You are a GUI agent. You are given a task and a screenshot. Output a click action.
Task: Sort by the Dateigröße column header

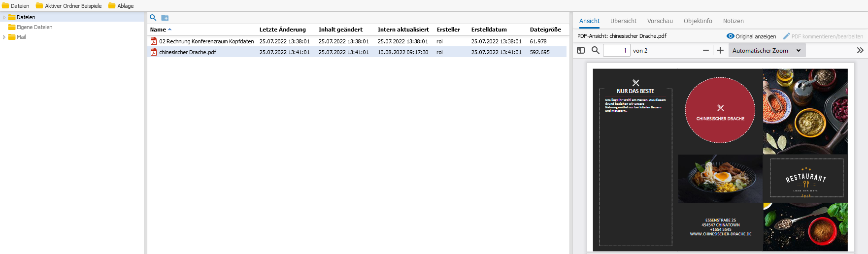pos(545,30)
